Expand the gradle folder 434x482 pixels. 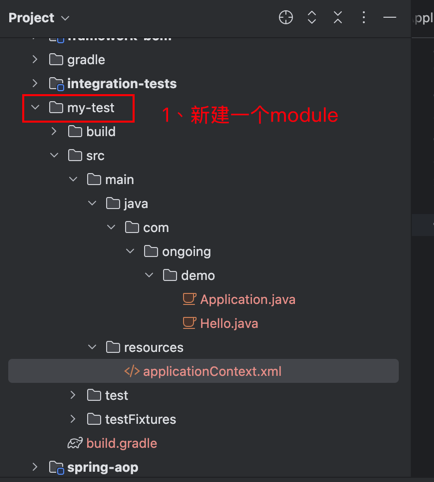point(35,60)
